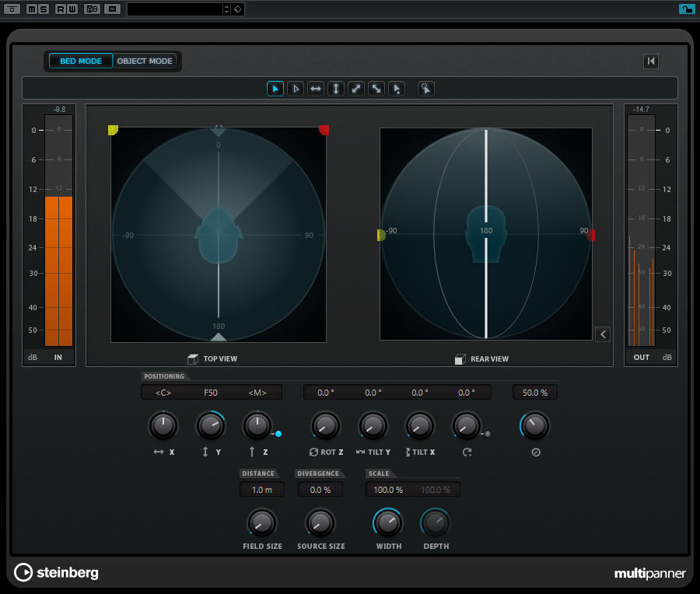700x594 pixels.
Task: Click the Y position knob
Action: click(x=211, y=426)
